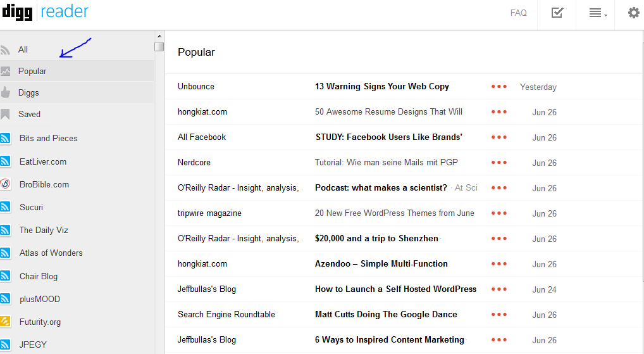Click the mark all as read checkmark icon

click(557, 13)
